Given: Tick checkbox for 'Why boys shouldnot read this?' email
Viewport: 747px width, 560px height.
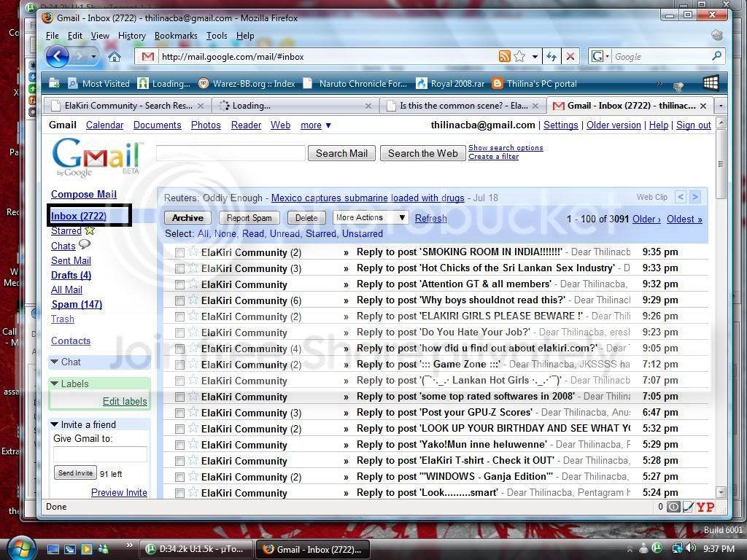Looking at the screenshot, I should pos(179,300).
